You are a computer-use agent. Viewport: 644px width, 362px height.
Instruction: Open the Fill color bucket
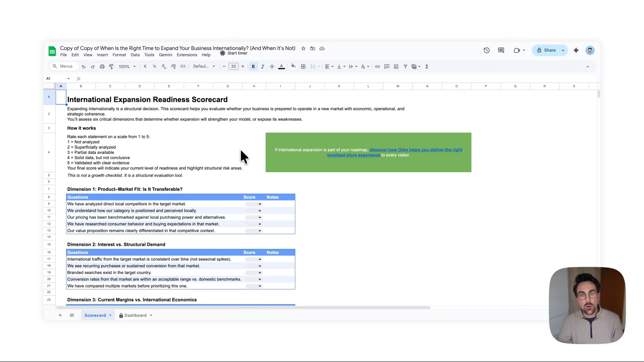click(293, 66)
